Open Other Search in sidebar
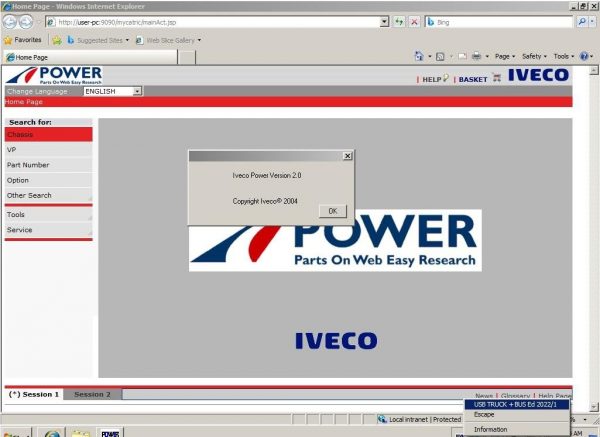The image size is (600, 437). [48, 195]
